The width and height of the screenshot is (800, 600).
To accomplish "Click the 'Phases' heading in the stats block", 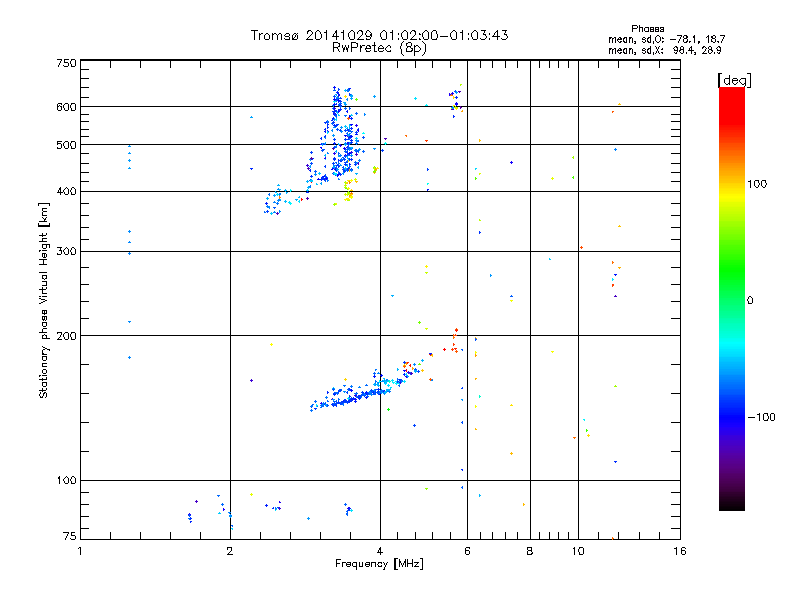I will pyautogui.click(x=647, y=29).
